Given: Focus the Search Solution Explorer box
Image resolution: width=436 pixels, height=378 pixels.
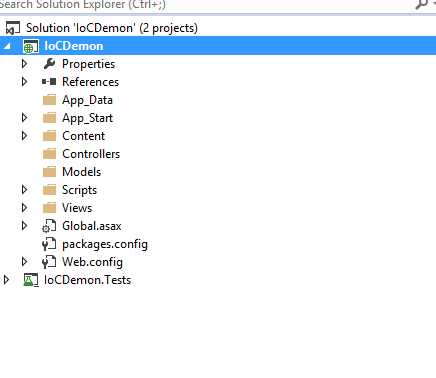Looking at the screenshot, I should [207, 5].
